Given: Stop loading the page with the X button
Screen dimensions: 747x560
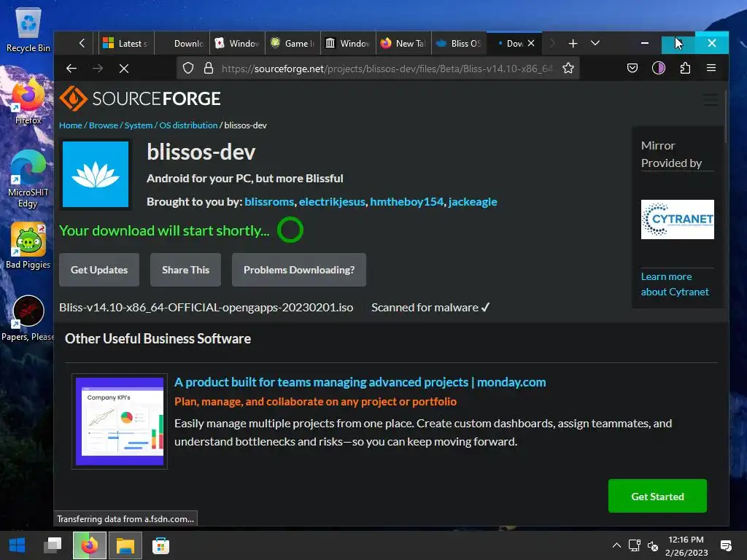Looking at the screenshot, I should pos(124,69).
